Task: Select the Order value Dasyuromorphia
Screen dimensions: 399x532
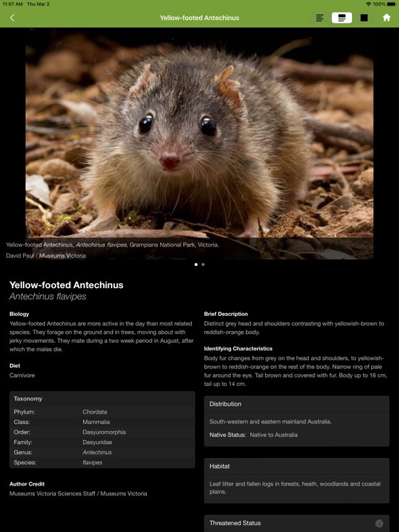Action: pyautogui.click(x=104, y=432)
